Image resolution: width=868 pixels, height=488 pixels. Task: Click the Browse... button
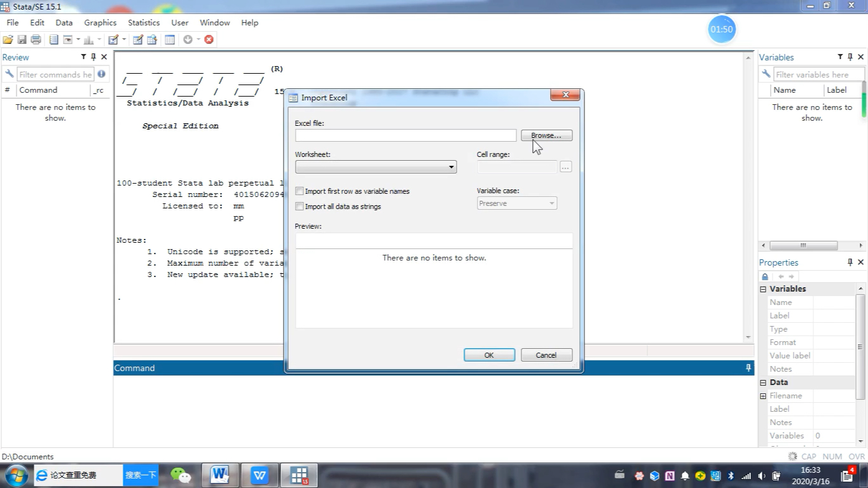coord(546,135)
